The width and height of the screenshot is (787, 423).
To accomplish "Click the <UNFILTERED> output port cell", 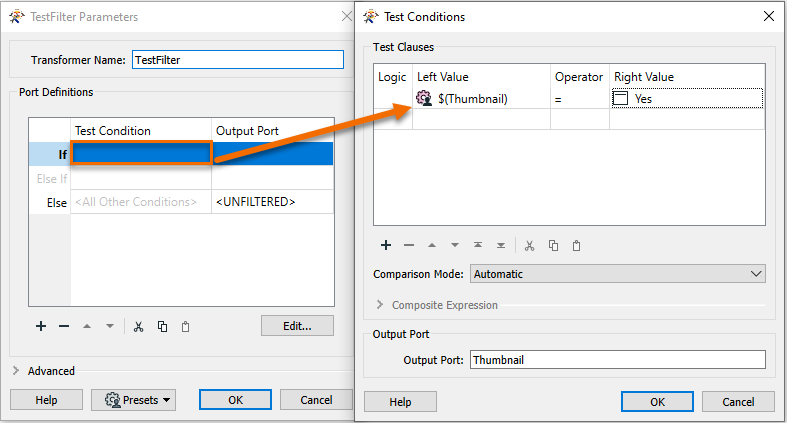I will point(273,202).
